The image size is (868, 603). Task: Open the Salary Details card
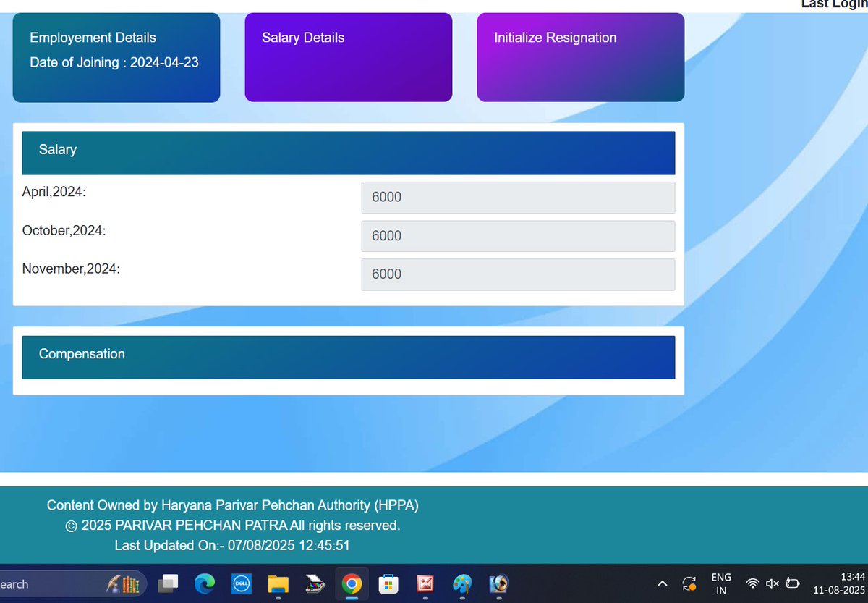349,57
